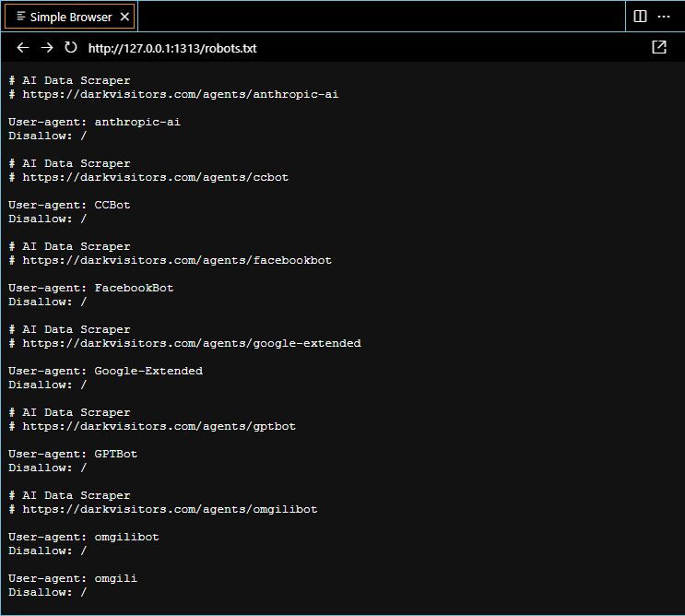Reload the robots.txt page
Viewport: 685px width, 616px height.
point(70,48)
